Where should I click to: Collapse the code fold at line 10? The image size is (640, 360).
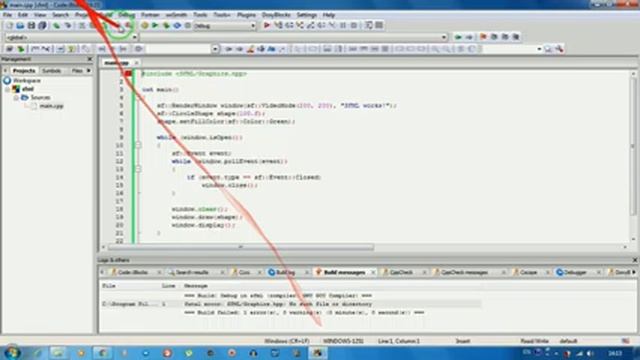tap(138, 145)
